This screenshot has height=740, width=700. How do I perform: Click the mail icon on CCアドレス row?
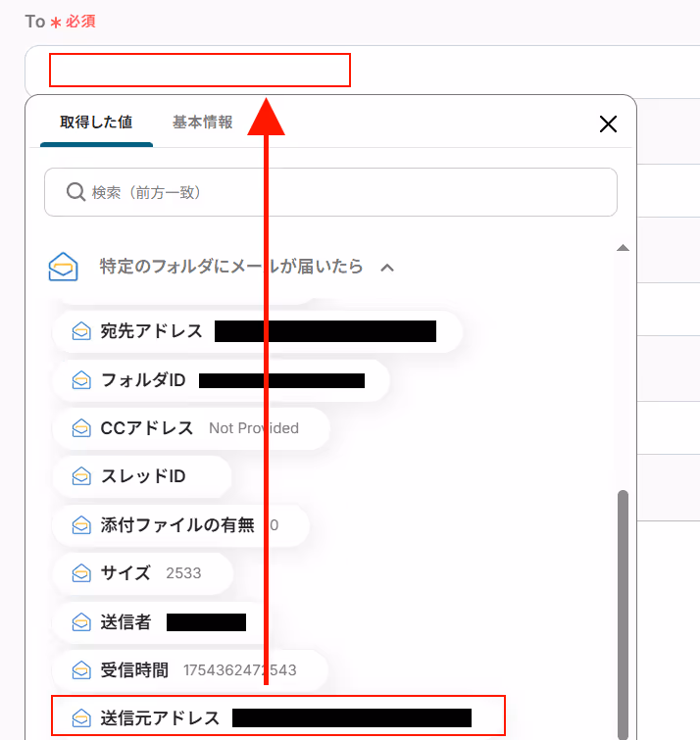coord(81,428)
